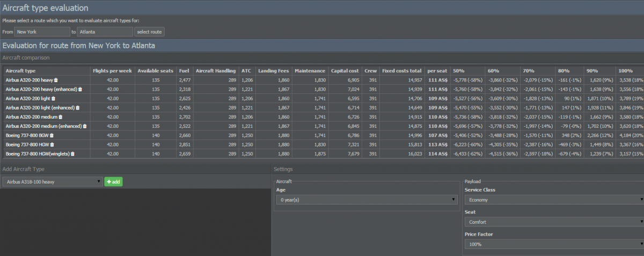
Task: Remove the Airbus A320-200 medium aircraft
Action: 61,117
